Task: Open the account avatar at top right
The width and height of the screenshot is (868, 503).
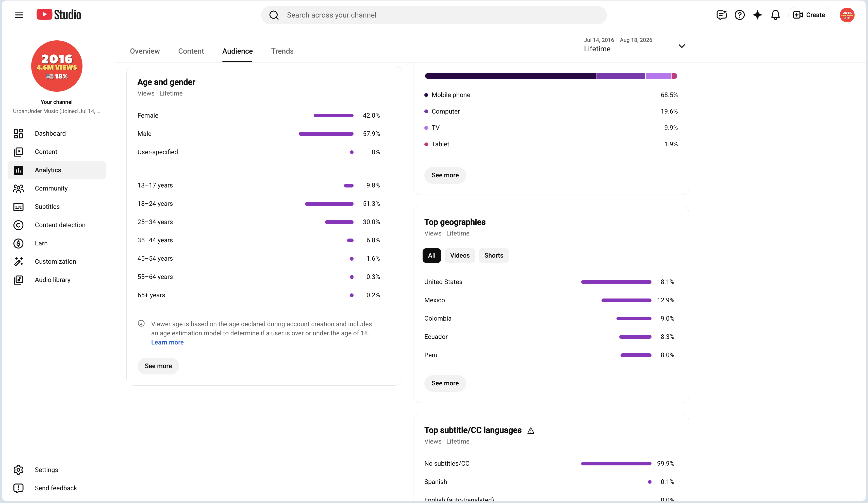Action: pos(847,15)
